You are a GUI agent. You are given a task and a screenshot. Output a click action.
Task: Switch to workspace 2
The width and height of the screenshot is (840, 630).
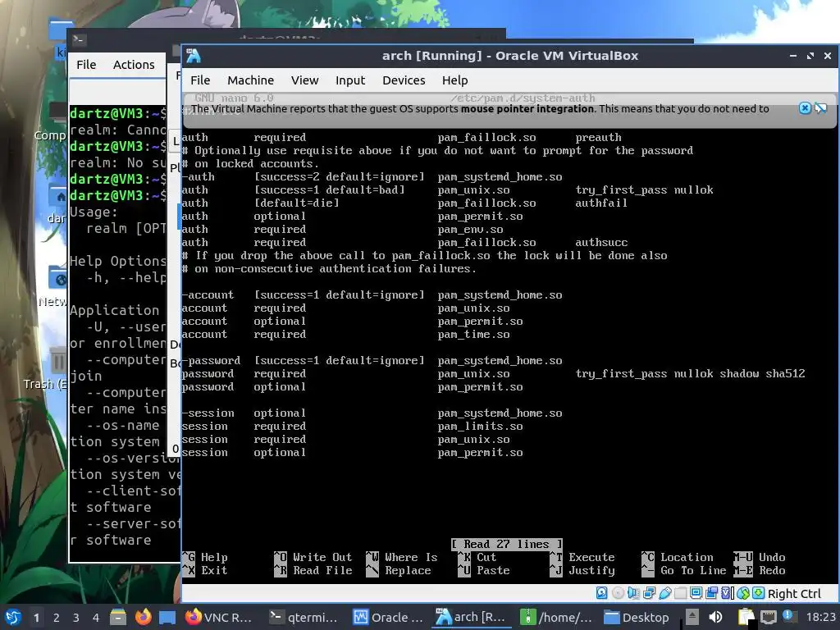57,618
